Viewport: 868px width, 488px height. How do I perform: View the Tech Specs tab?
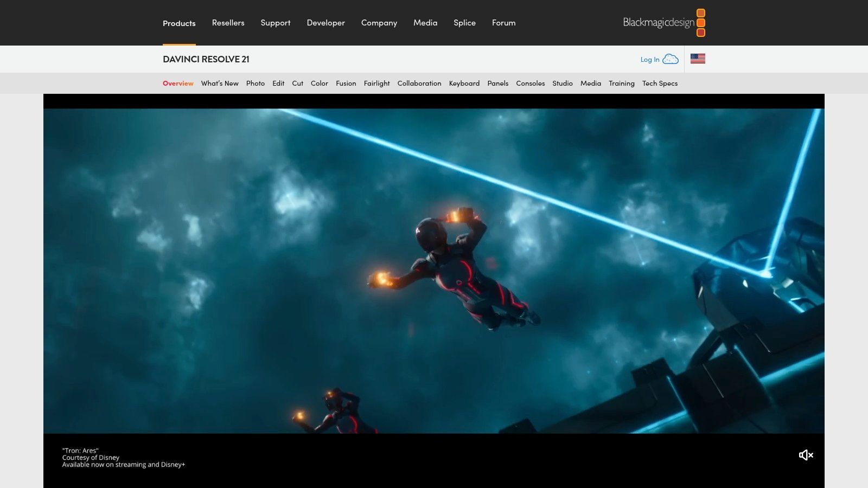(660, 84)
